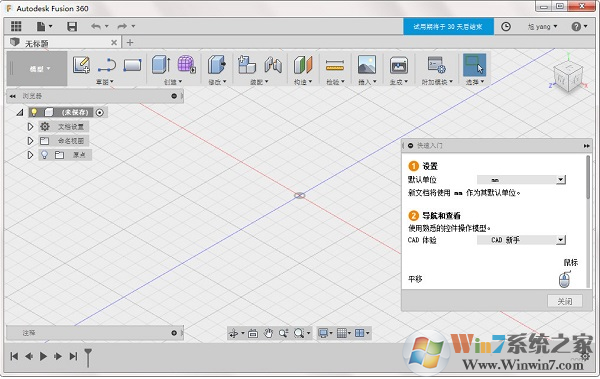The image size is (600, 379).
Task: Jump to the timeline end
Action: pos(73,356)
